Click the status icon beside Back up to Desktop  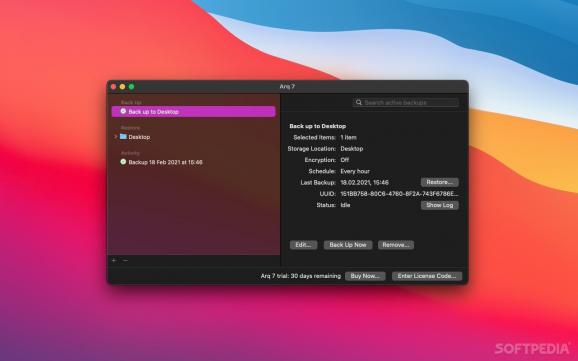123,111
